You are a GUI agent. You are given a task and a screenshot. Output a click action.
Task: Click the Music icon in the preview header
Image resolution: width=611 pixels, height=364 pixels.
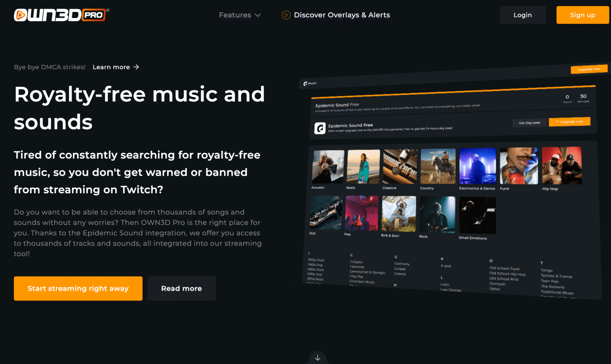(x=305, y=84)
